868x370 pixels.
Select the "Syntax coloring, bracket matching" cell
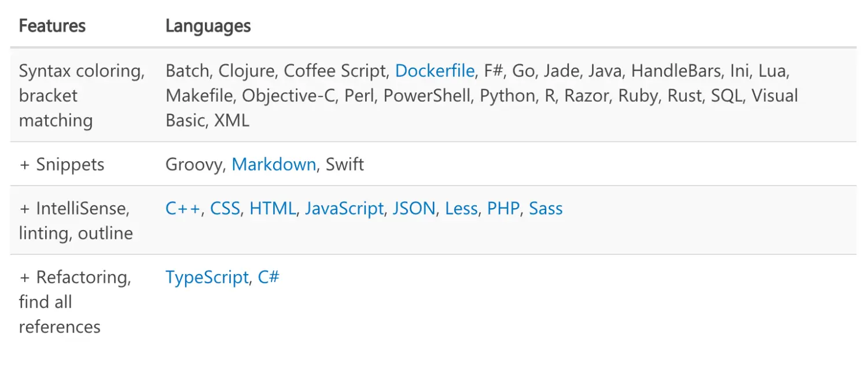[83, 96]
